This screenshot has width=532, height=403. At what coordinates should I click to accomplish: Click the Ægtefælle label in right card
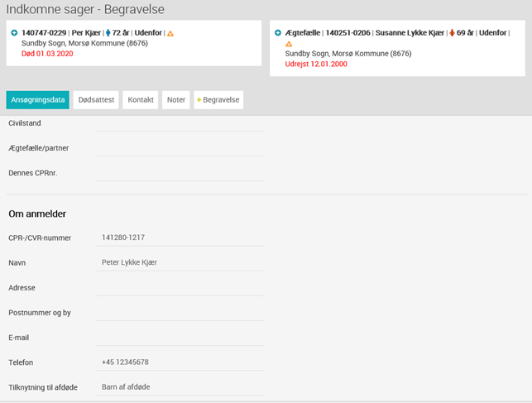(x=302, y=33)
